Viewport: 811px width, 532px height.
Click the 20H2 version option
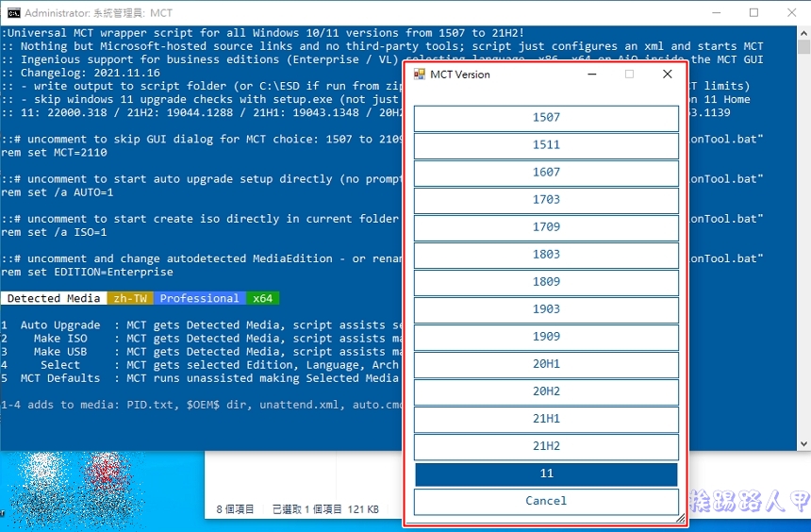(x=546, y=391)
